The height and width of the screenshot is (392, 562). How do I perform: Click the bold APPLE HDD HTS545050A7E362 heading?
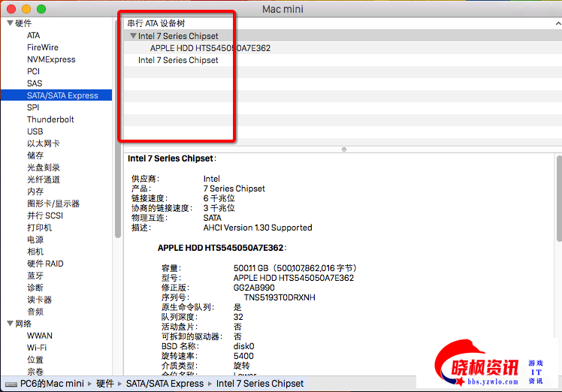222,248
